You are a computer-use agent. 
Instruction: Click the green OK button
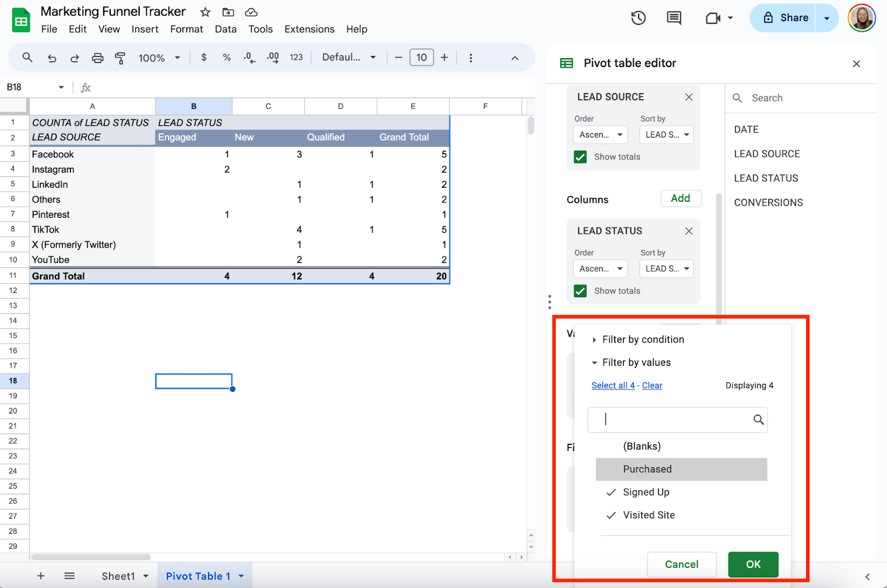coord(753,564)
